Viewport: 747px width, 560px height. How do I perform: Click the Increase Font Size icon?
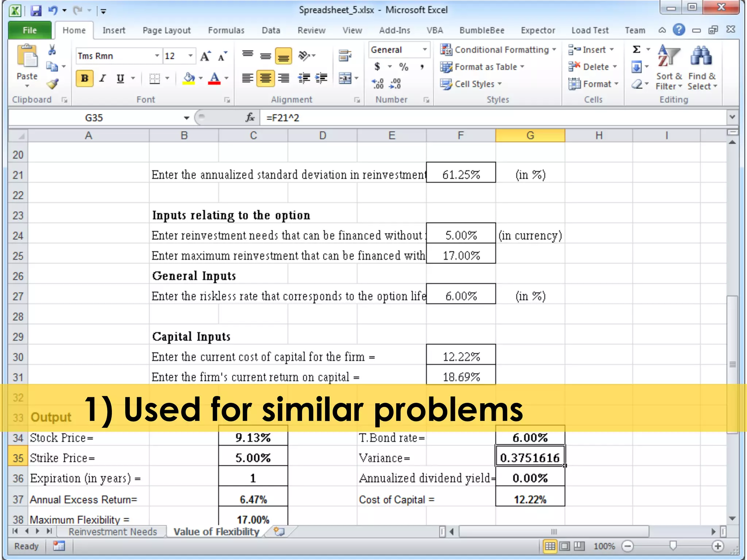pyautogui.click(x=205, y=56)
